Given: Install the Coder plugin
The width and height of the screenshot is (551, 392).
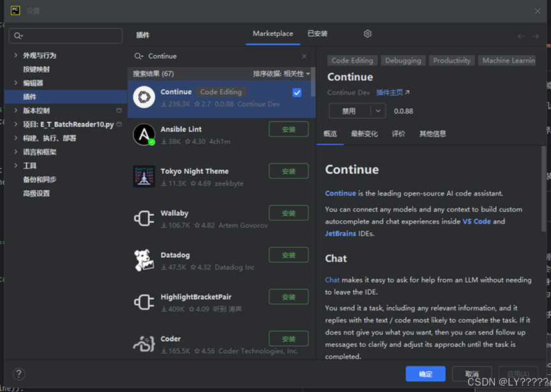Looking at the screenshot, I should (x=289, y=339).
